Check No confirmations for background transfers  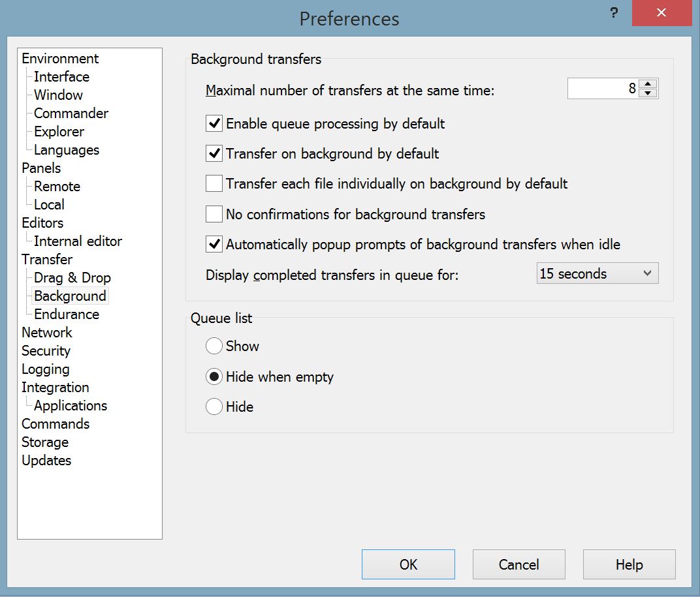pos(214,214)
